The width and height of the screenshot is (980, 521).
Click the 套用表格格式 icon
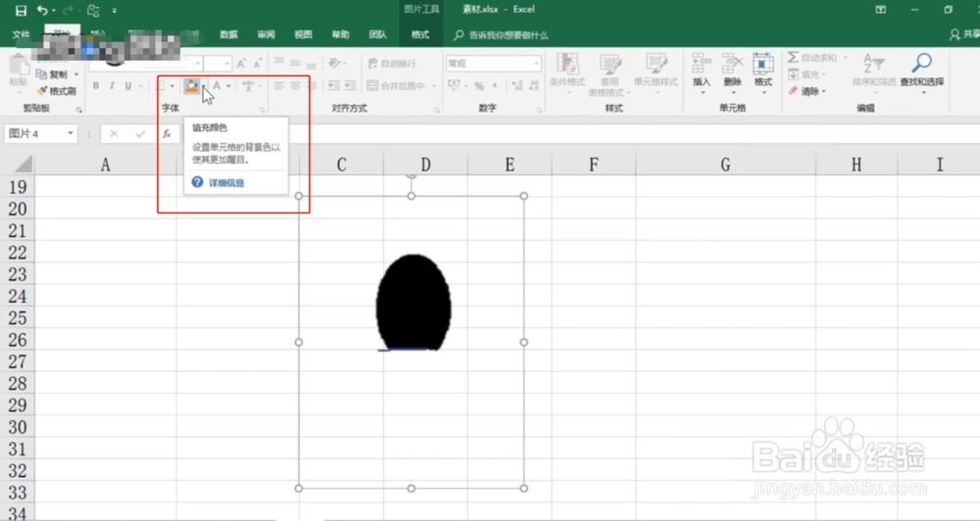(x=610, y=65)
